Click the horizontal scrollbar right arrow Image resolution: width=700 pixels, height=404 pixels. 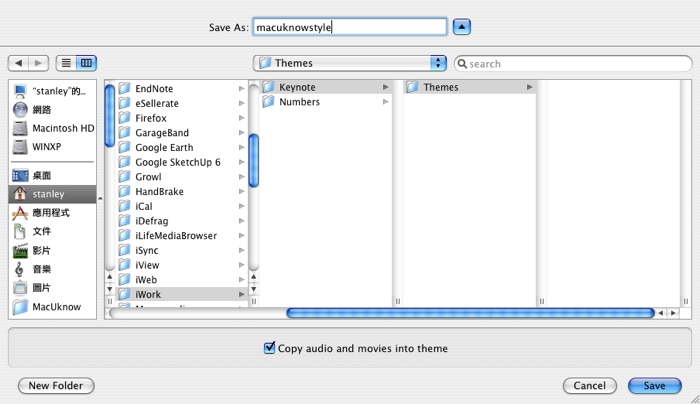click(x=673, y=313)
